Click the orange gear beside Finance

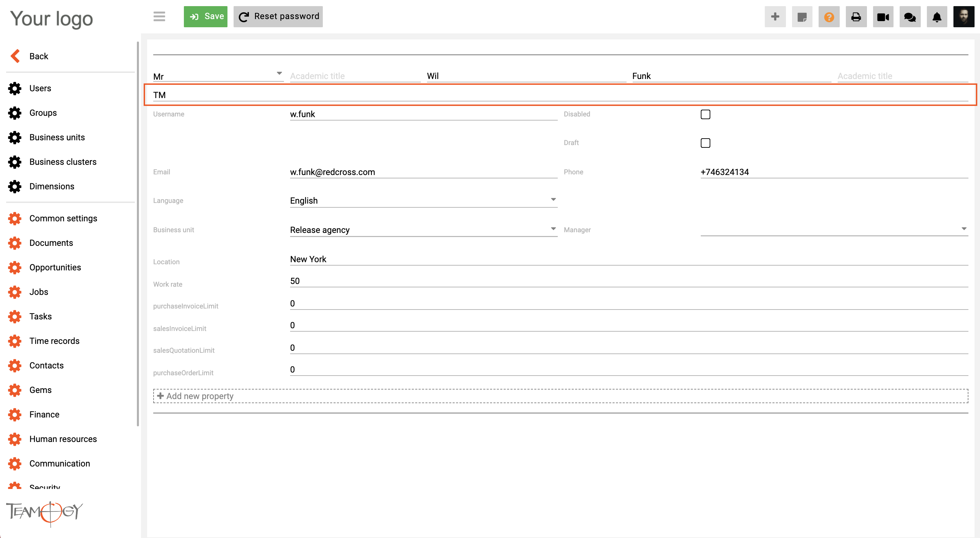15,415
